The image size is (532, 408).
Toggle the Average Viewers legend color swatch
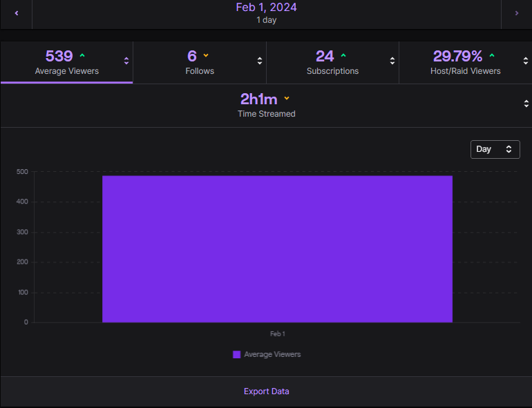236,354
